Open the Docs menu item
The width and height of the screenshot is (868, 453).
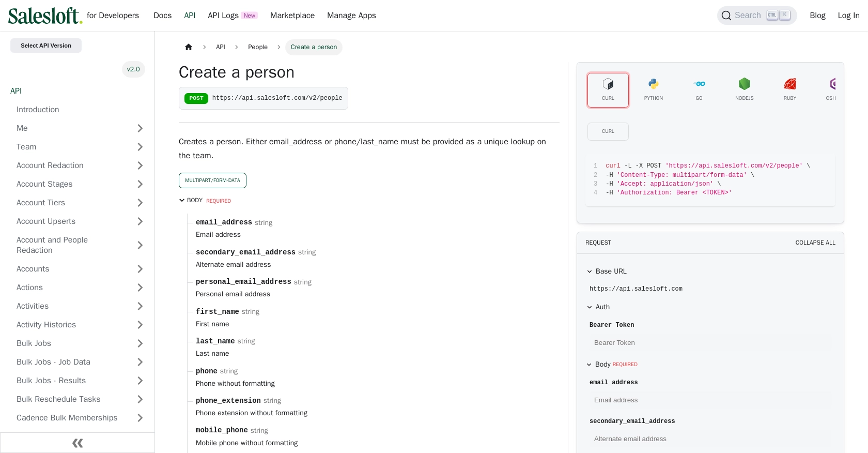tap(162, 16)
